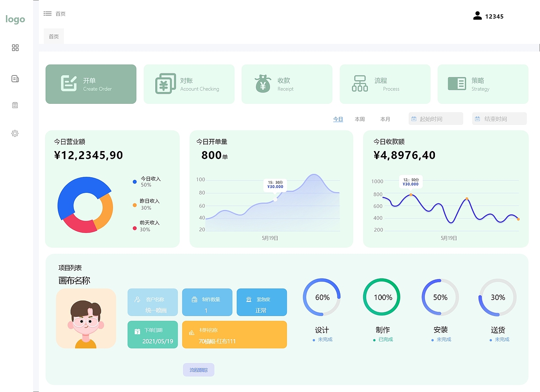
Task: Click the 流程跟踪 button
Action: click(199, 370)
